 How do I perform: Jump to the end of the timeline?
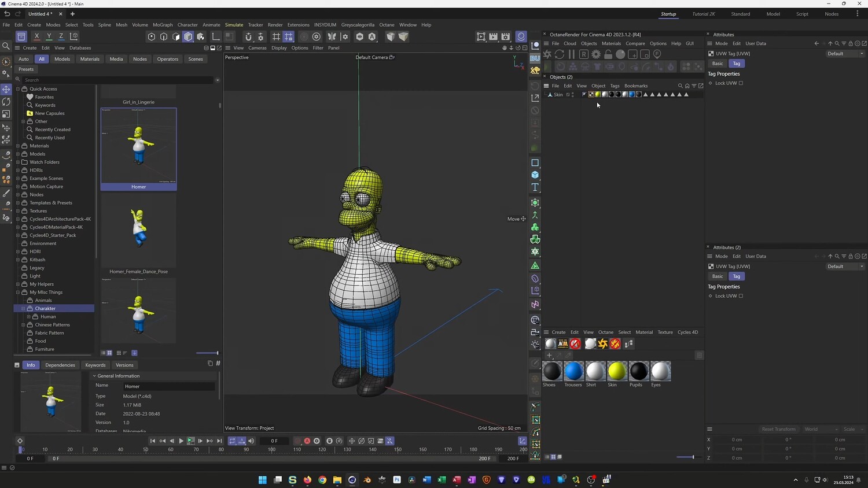219,441
